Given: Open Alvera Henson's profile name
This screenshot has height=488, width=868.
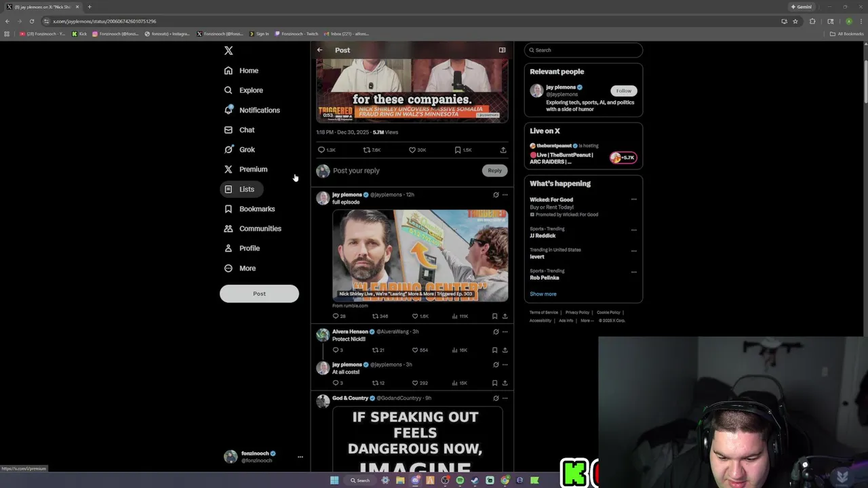Looking at the screenshot, I should click(x=350, y=332).
